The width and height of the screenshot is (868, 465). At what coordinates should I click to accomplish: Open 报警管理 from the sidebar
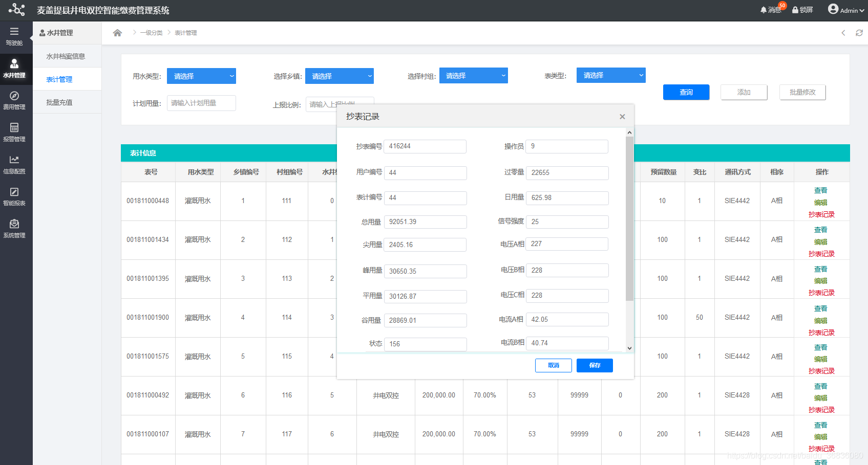point(14,132)
